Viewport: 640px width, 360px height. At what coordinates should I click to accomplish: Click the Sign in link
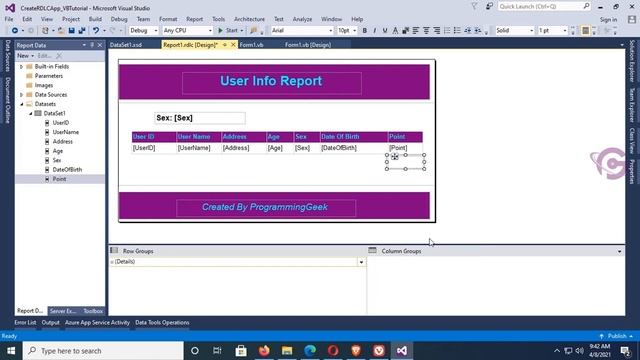(608, 20)
